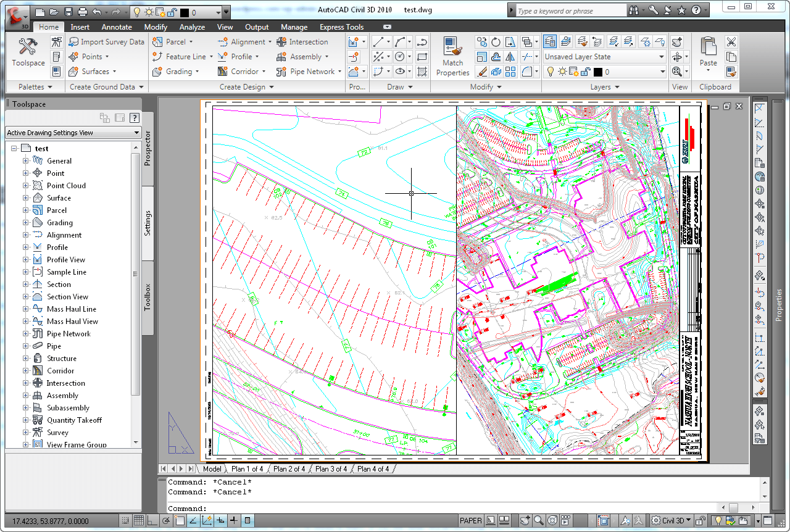Viewport: 790px width, 532px height.
Task: Click the Favorites star icon
Action: pos(681,10)
